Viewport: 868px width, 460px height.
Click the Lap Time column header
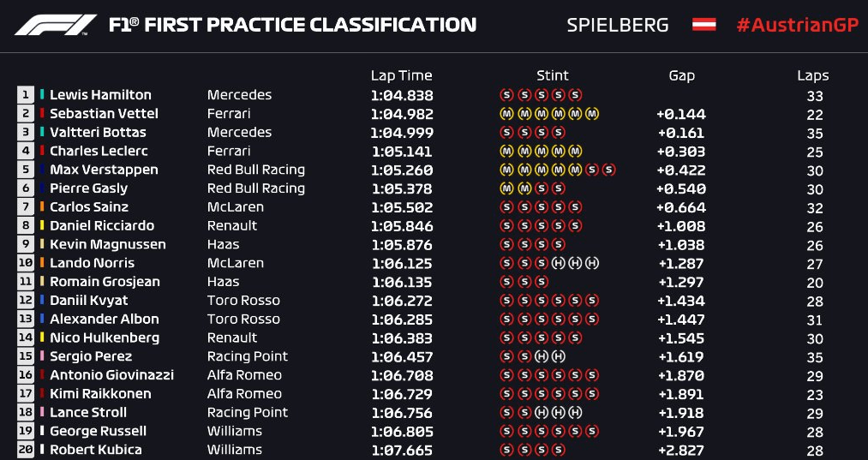(x=401, y=76)
